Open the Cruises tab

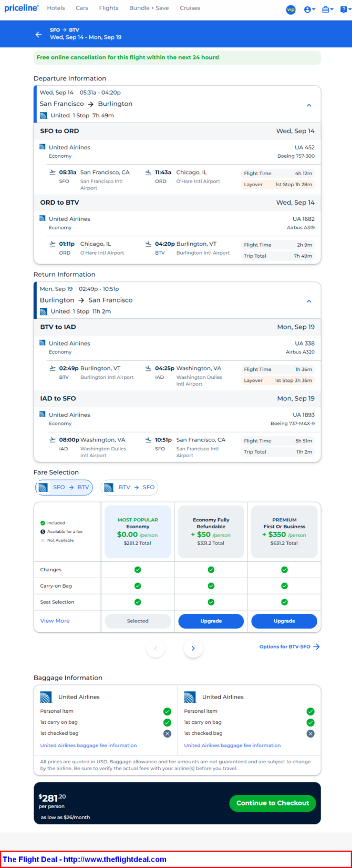[190, 8]
